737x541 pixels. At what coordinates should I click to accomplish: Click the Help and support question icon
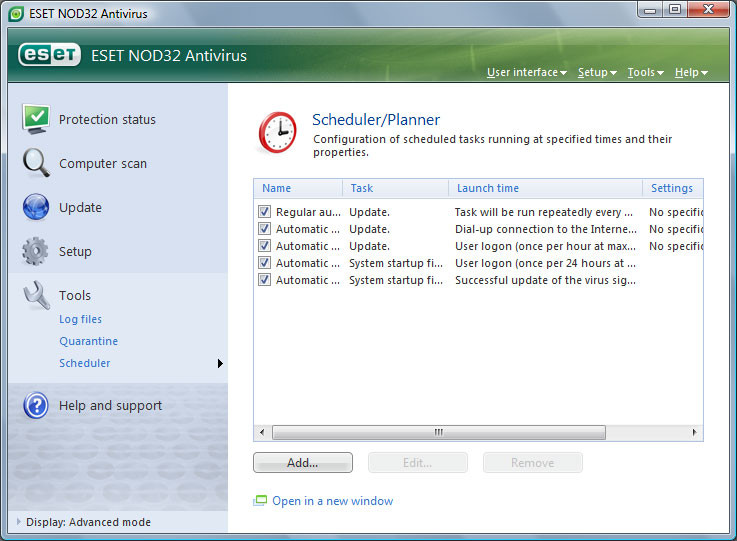click(x=36, y=405)
